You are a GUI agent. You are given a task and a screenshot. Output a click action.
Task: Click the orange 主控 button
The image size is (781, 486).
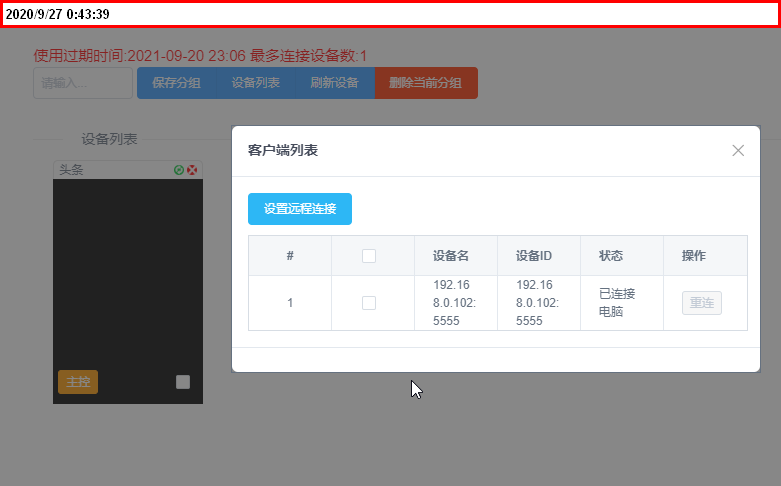[78, 382]
